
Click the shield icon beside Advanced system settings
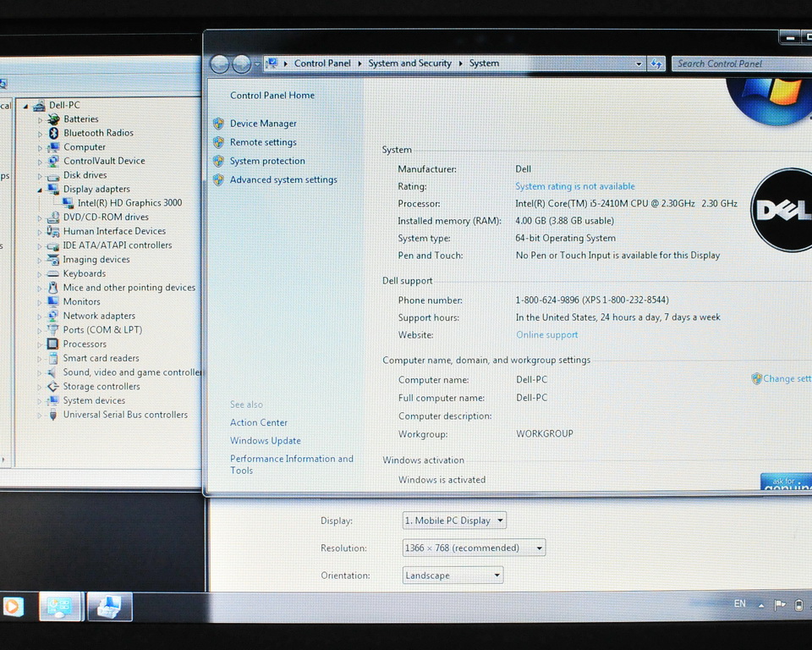218,179
